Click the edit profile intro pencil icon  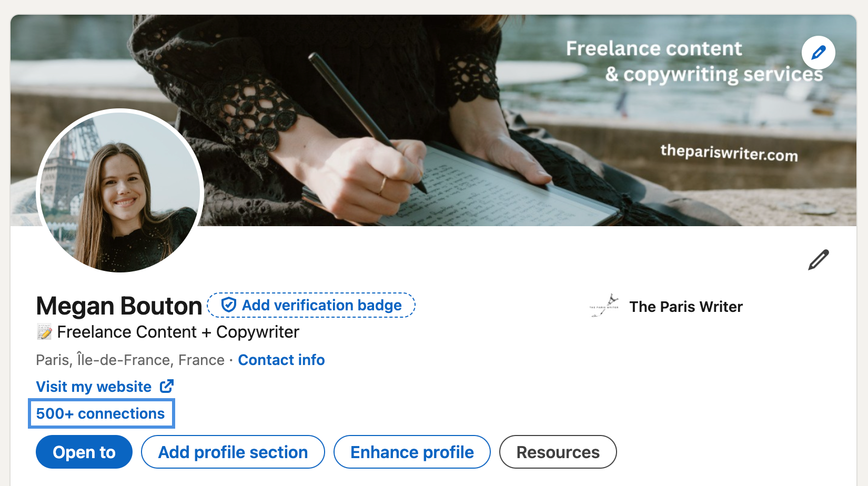click(x=818, y=260)
